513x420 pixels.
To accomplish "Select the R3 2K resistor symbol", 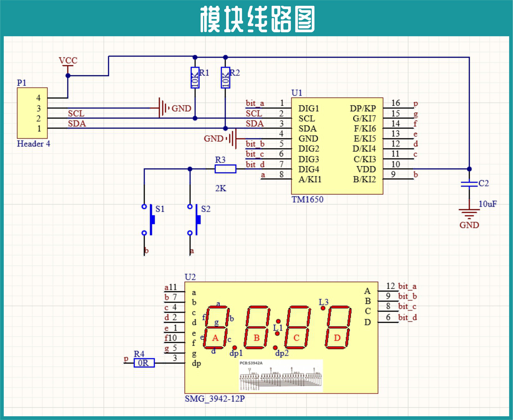I will (x=225, y=169).
